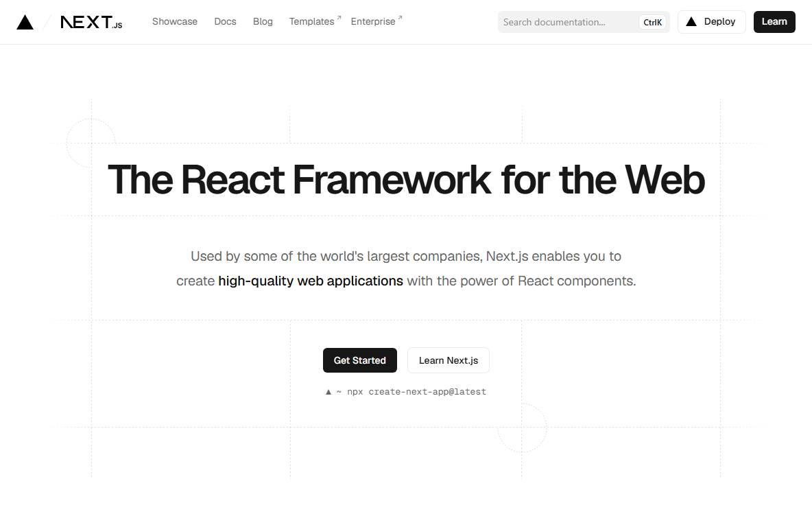812x514 pixels.
Task: Open Learn Next.js button
Action: [449, 360]
